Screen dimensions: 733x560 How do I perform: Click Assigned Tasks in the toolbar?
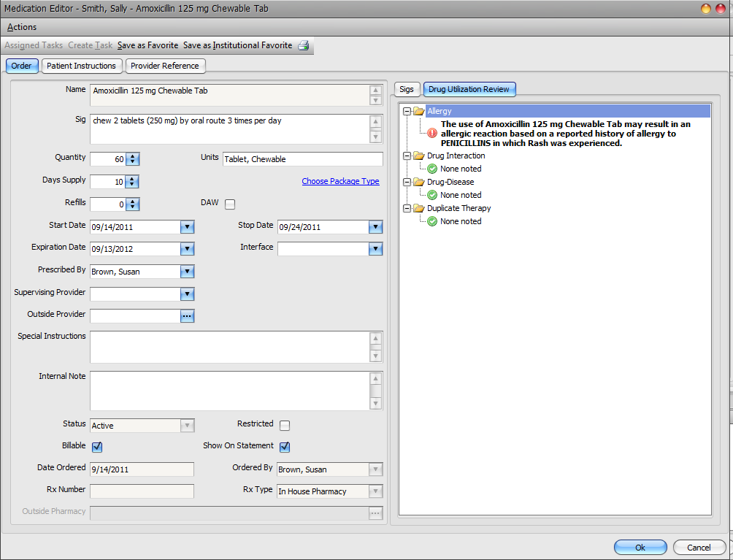click(x=34, y=45)
